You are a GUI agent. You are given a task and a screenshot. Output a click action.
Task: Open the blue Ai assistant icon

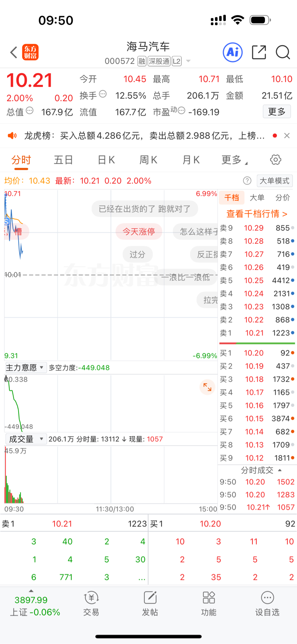tap(233, 52)
